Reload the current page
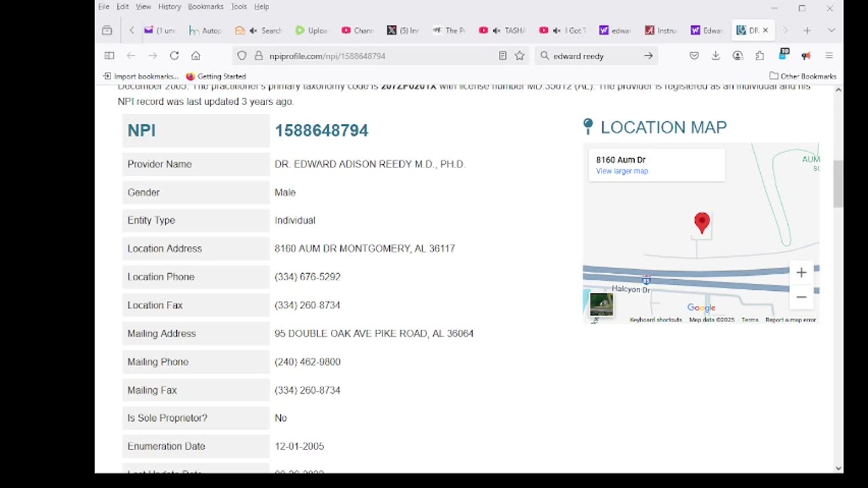Viewport: 868px width, 488px height. point(174,56)
